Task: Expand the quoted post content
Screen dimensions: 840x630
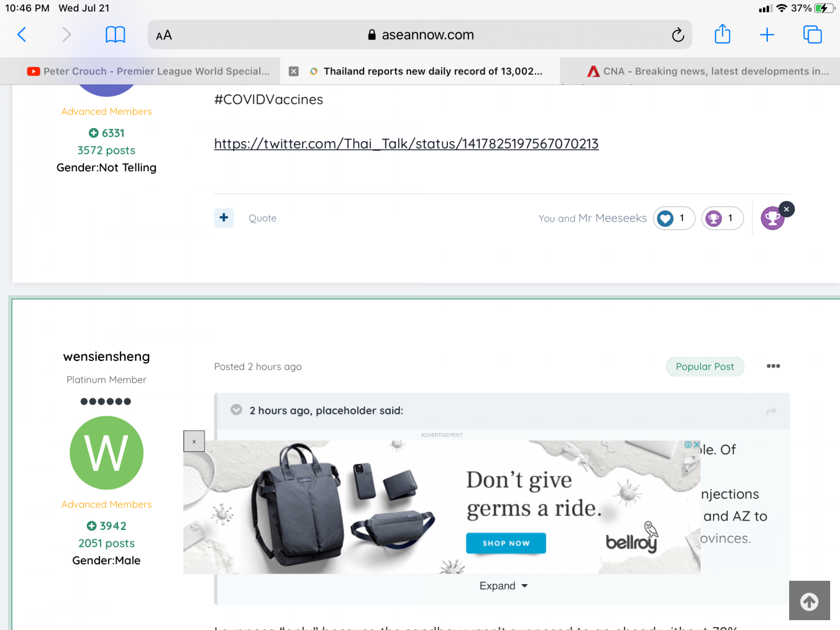Action: click(x=503, y=586)
